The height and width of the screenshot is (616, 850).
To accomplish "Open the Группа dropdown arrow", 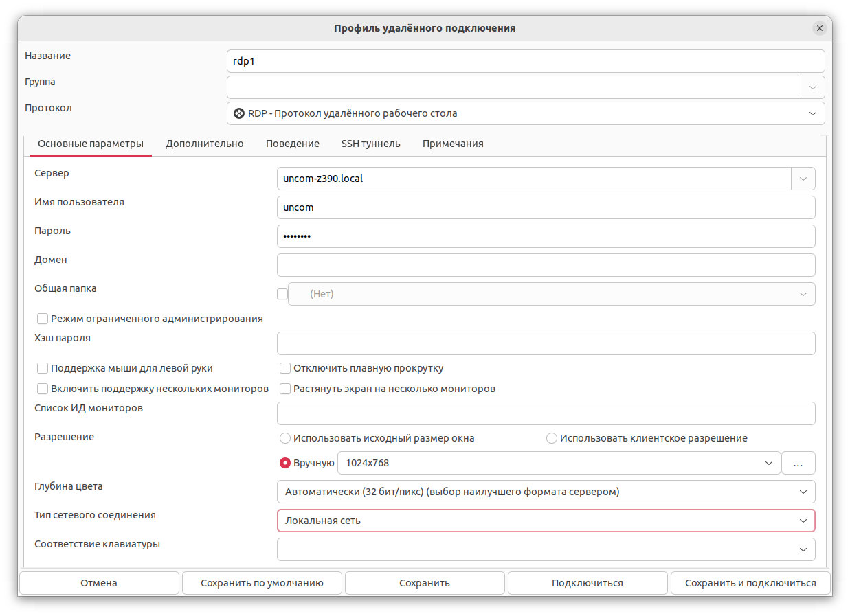I will pyautogui.click(x=813, y=87).
